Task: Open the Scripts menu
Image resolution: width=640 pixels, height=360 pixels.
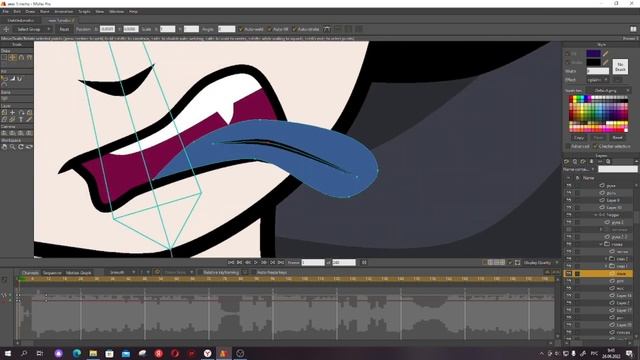Action: [84, 12]
